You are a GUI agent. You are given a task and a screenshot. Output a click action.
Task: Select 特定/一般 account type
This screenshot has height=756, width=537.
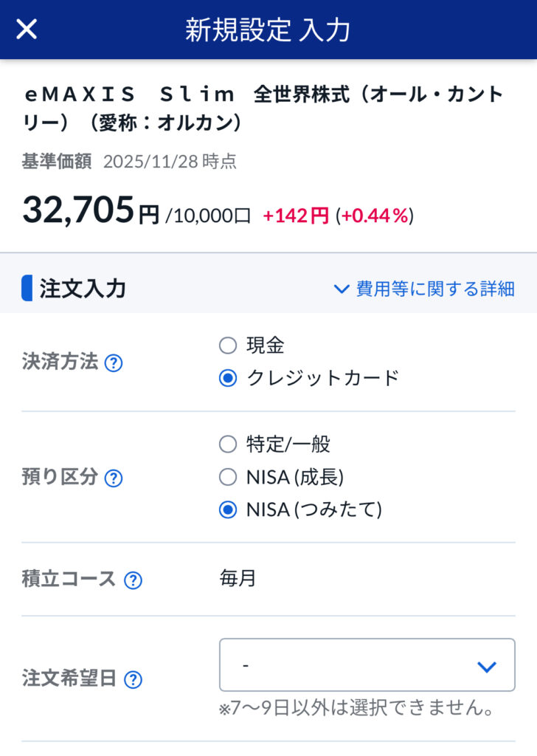pos(228,444)
